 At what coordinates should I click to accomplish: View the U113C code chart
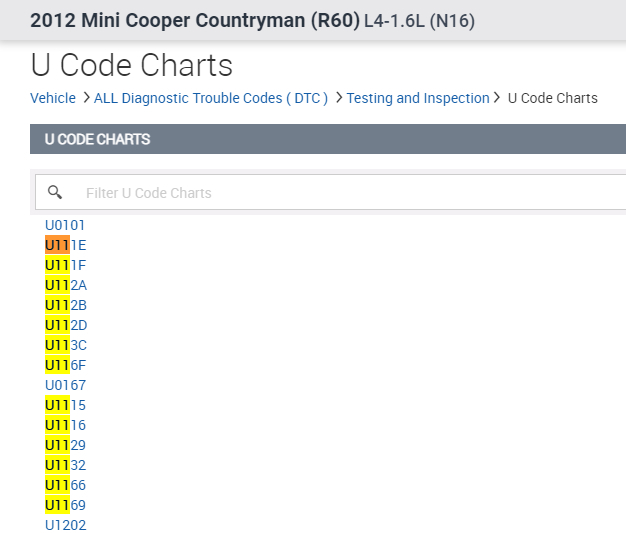point(66,345)
